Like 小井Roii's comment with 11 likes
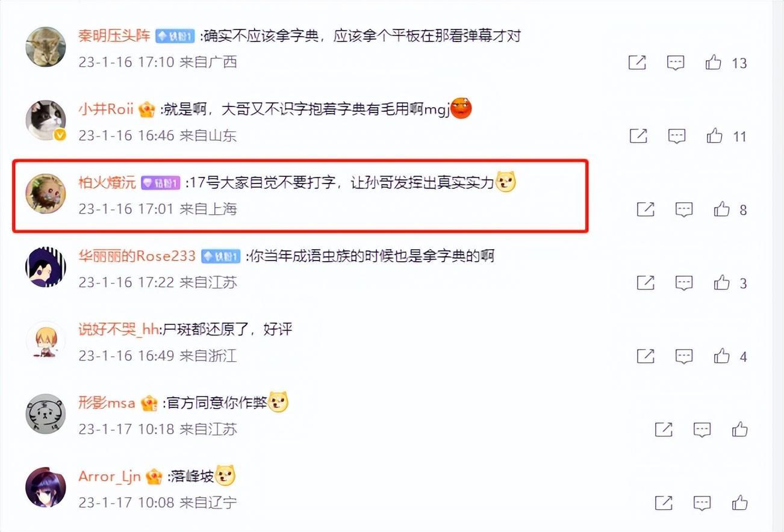The image size is (784, 532). (715, 136)
